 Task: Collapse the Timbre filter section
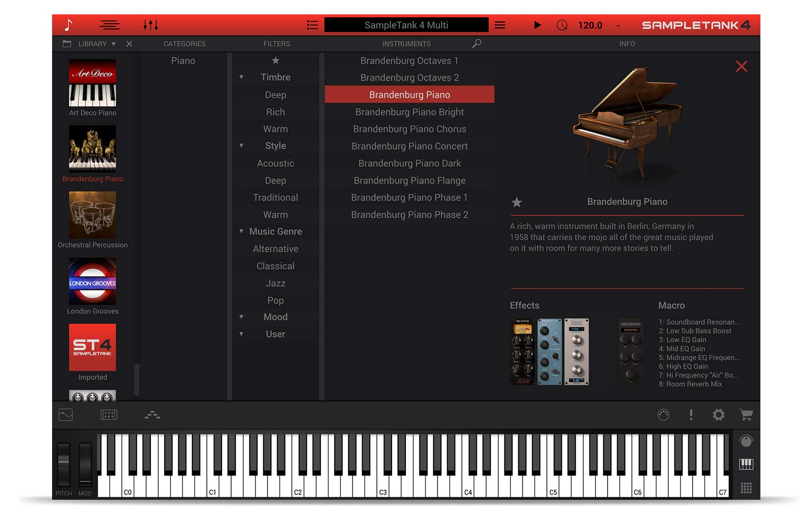(241, 76)
